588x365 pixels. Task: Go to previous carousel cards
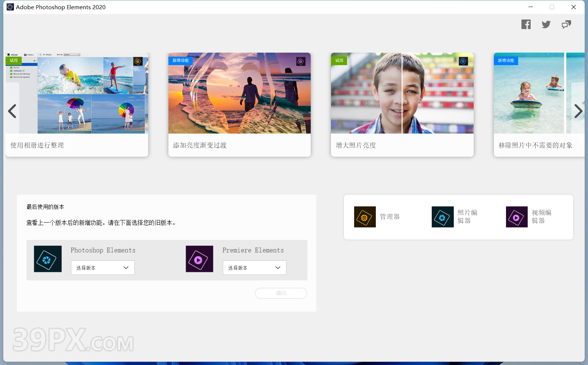click(12, 111)
